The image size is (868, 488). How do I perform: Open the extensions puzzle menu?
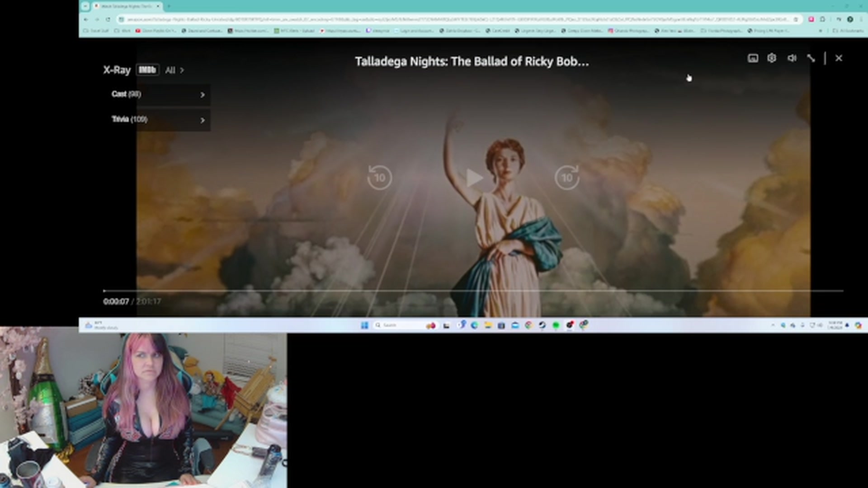pos(822,19)
